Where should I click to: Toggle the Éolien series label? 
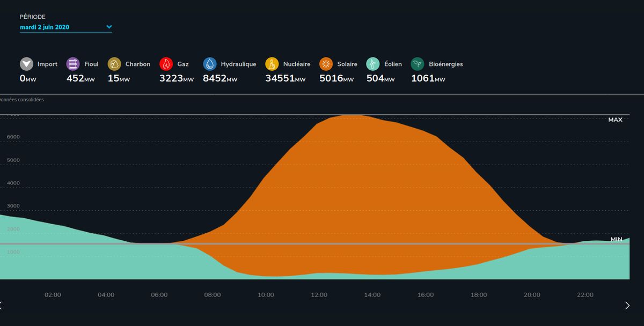click(x=393, y=64)
